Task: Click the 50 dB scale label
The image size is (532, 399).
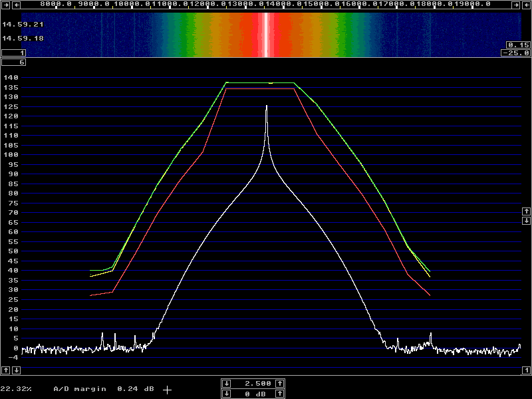Action: 13,251
